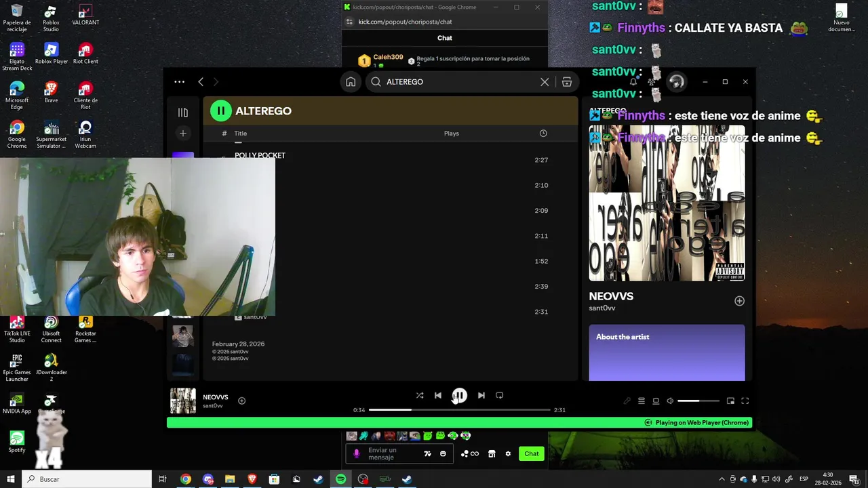Navigate back in Spotify
The width and height of the screenshot is (868, 488).
point(201,82)
